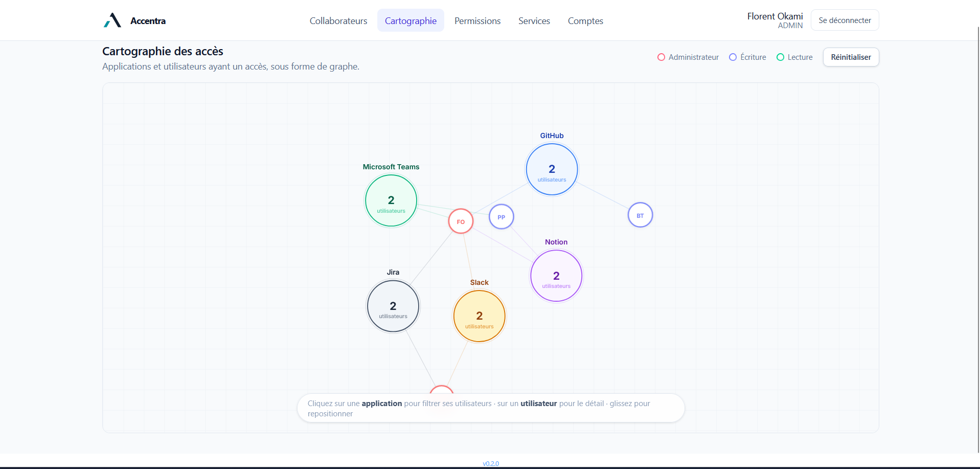The height and width of the screenshot is (469, 980).
Task: Click the subtitle about applications and users
Action: 231,66
